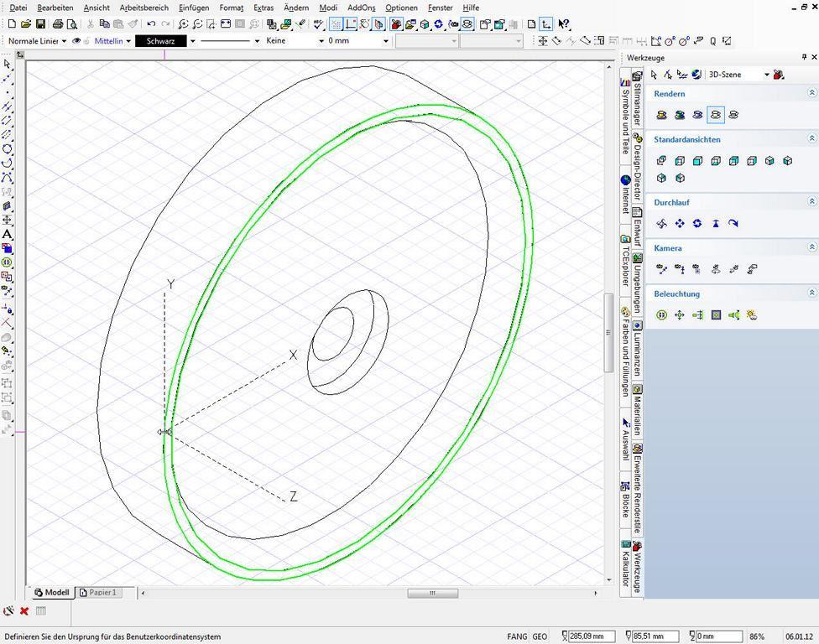
Task: Click the red X cancel icon at bottom left
Action: pos(24,610)
